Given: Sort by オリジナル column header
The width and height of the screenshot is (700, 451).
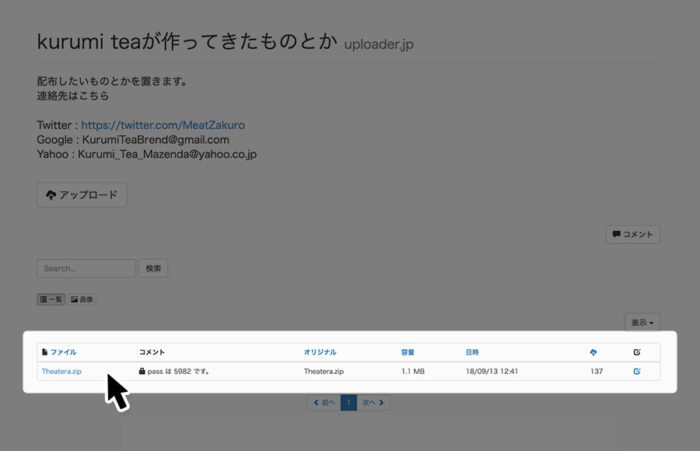Looking at the screenshot, I should click(320, 352).
